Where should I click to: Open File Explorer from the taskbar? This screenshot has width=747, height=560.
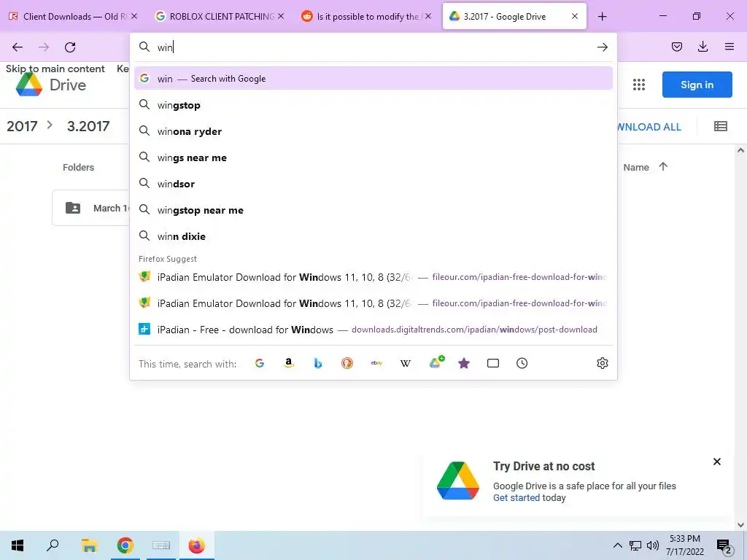pyautogui.click(x=89, y=545)
